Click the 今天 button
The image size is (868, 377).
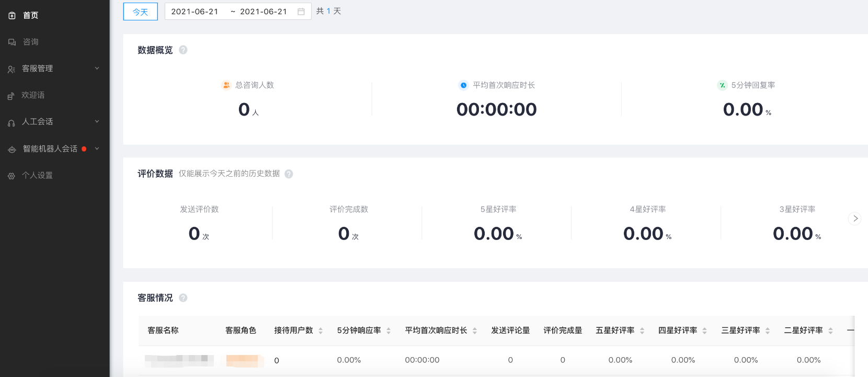(141, 12)
